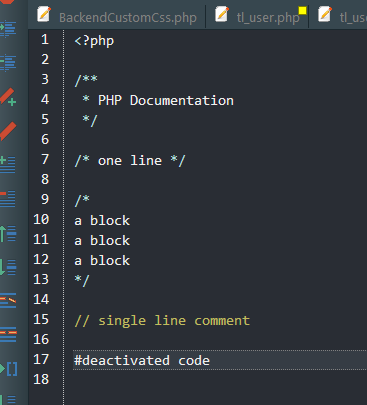Click the move line up arrow icon

[8, 233]
